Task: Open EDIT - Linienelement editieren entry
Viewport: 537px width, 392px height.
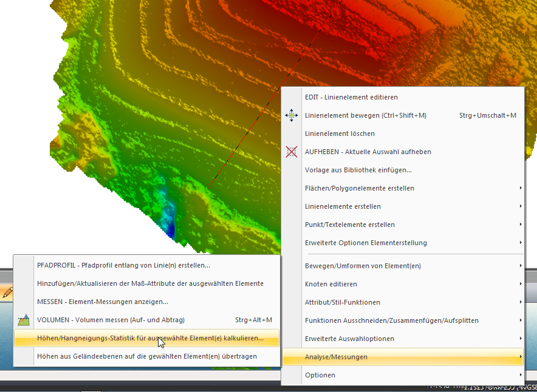Action: click(x=403, y=97)
